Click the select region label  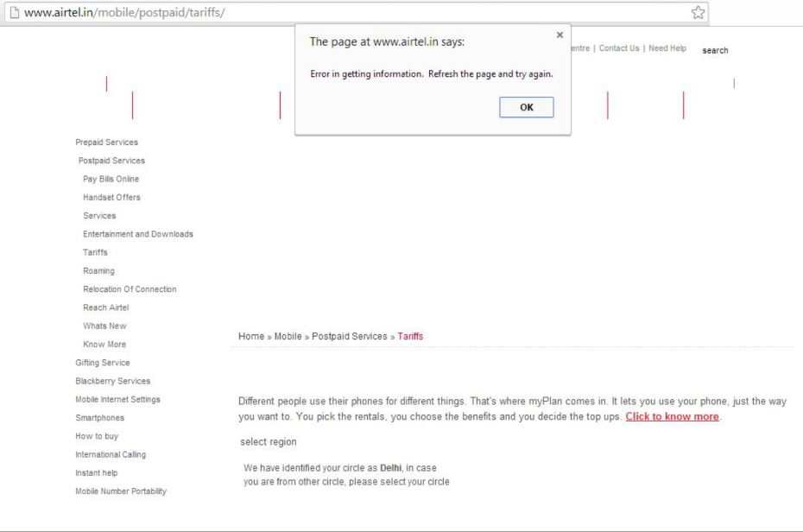[269, 442]
